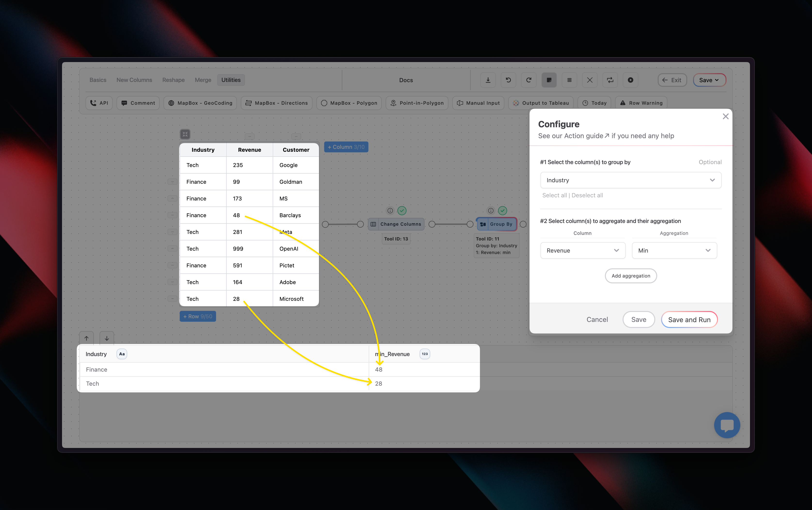
Task: Click the loop/repeat arrows icon
Action: coord(610,80)
